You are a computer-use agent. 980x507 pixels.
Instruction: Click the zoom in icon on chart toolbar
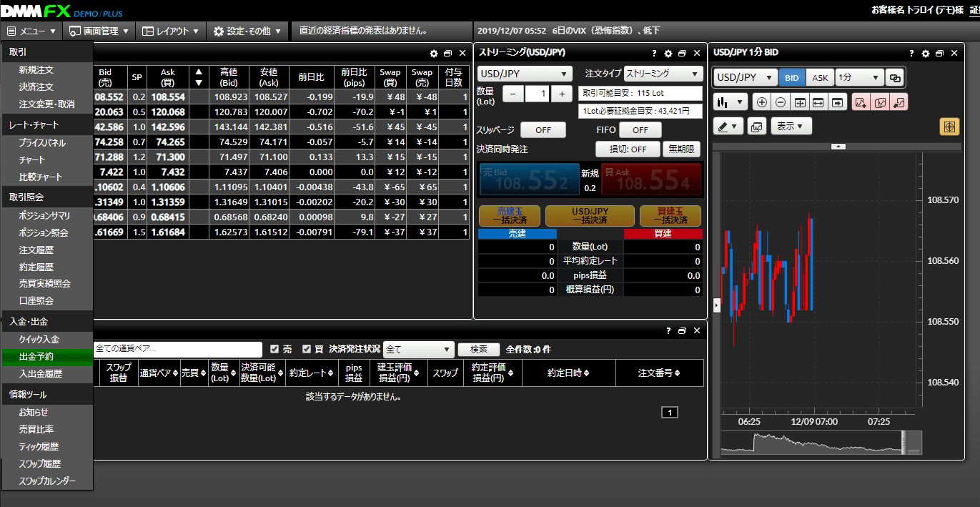click(763, 102)
